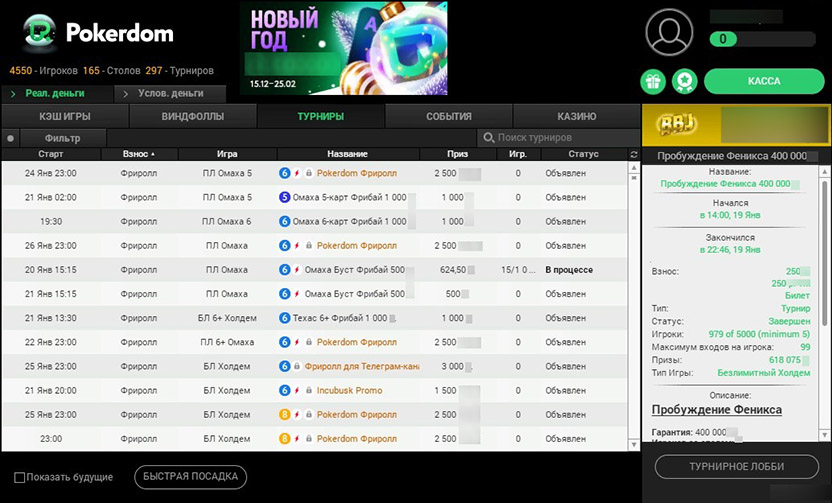Sort by the Игра column header

click(227, 154)
